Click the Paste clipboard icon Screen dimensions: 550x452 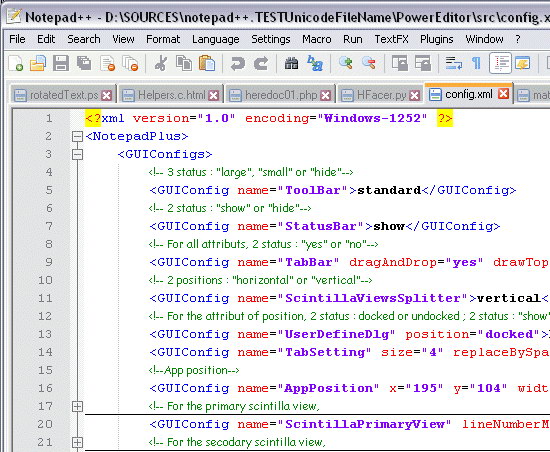tap(207, 63)
